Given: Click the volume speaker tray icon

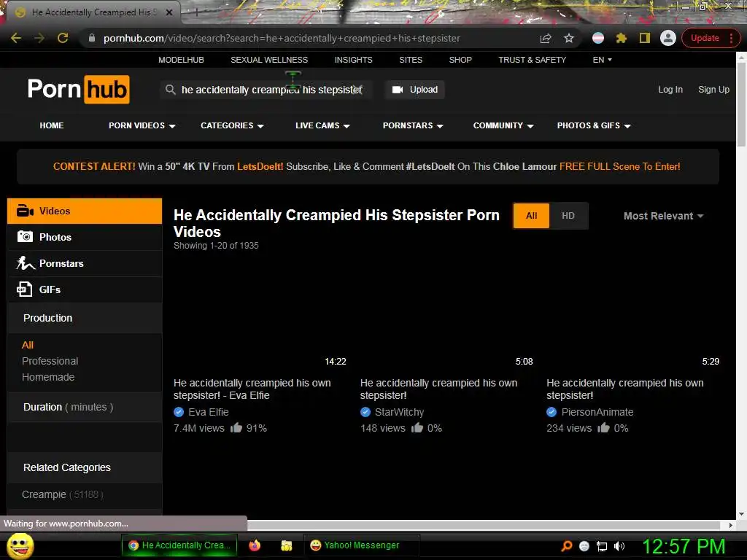Looking at the screenshot, I should pyautogui.click(x=619, y=546).
